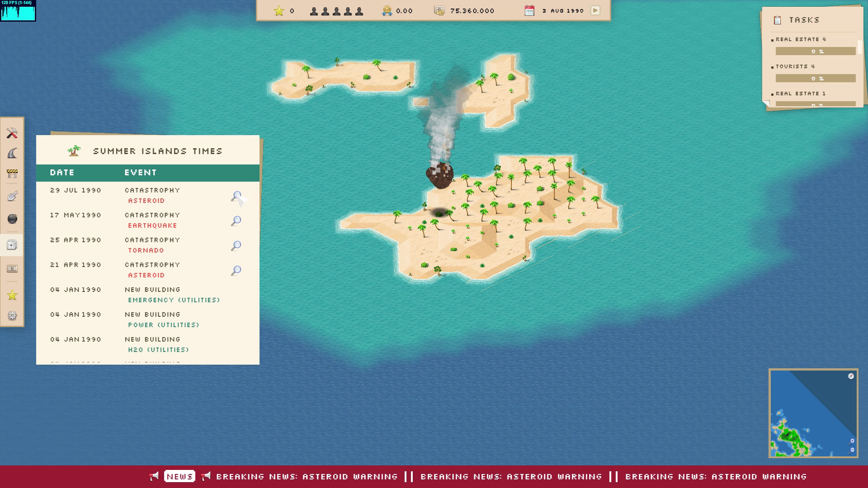Click the minimap compass icon
Viewport: 868px width, 488px height.
852,376
